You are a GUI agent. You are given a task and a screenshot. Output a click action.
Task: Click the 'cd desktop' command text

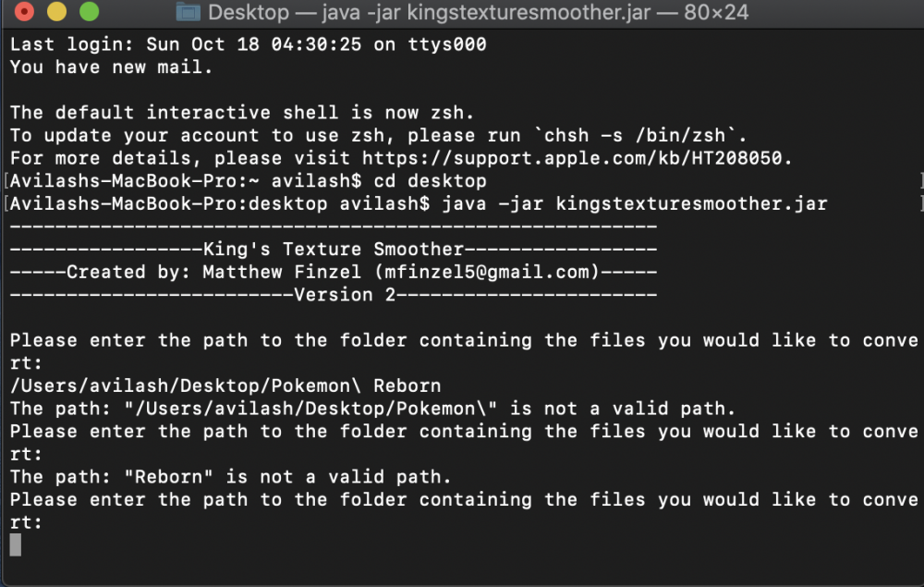[x=430, y=181]
